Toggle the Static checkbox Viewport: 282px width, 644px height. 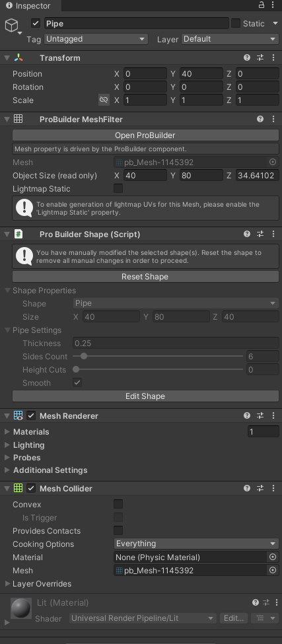point(236,23)
